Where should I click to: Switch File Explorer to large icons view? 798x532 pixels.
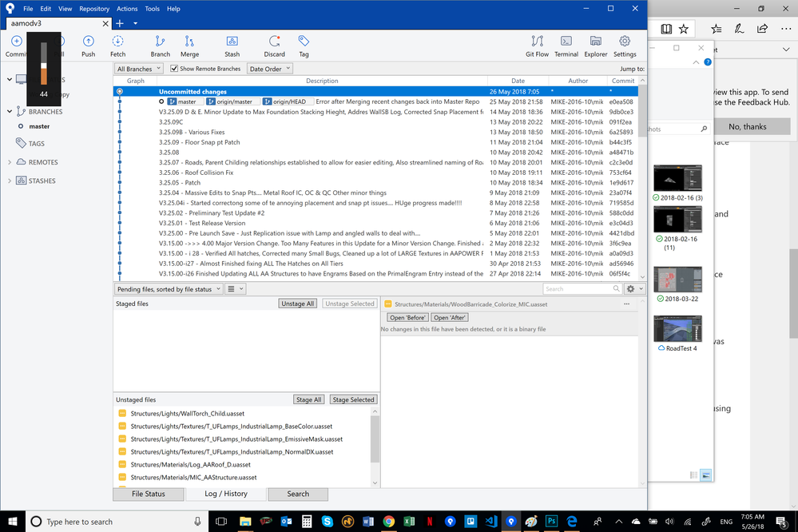[x=705, y=475]
